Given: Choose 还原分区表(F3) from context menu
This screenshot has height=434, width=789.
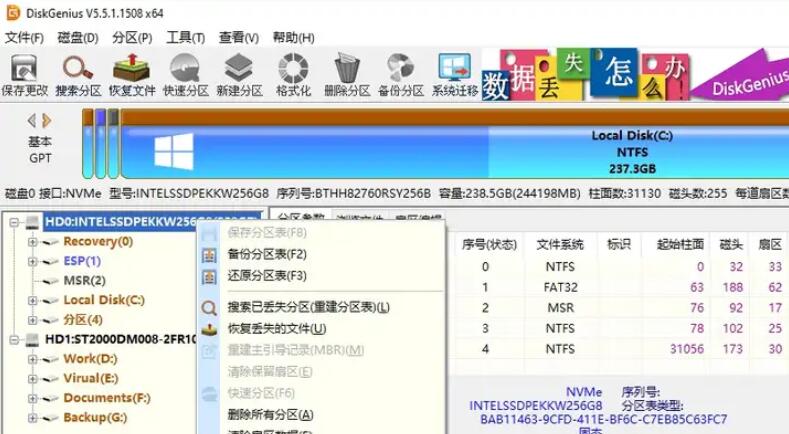Looking at the screenshot, I should coord(267,276).
